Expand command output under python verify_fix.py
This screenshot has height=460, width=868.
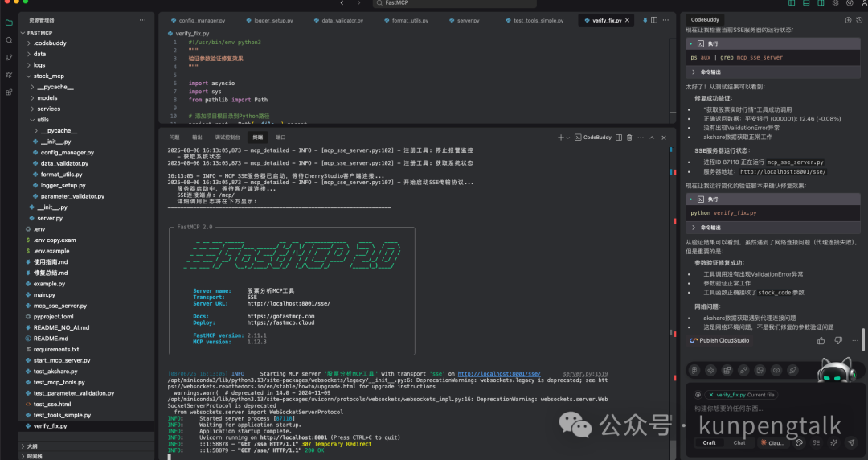693,228
